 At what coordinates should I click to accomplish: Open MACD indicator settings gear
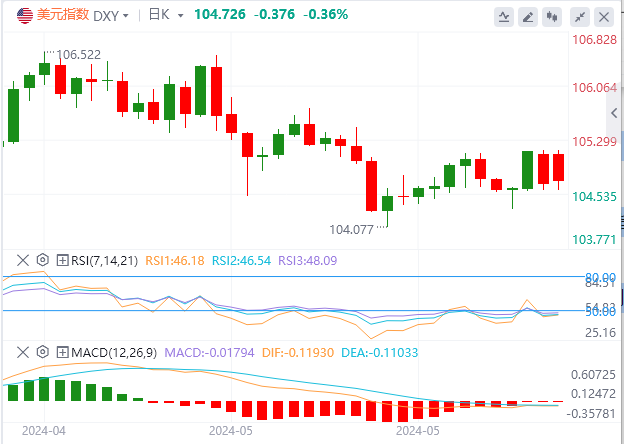[x=42, y=352]
